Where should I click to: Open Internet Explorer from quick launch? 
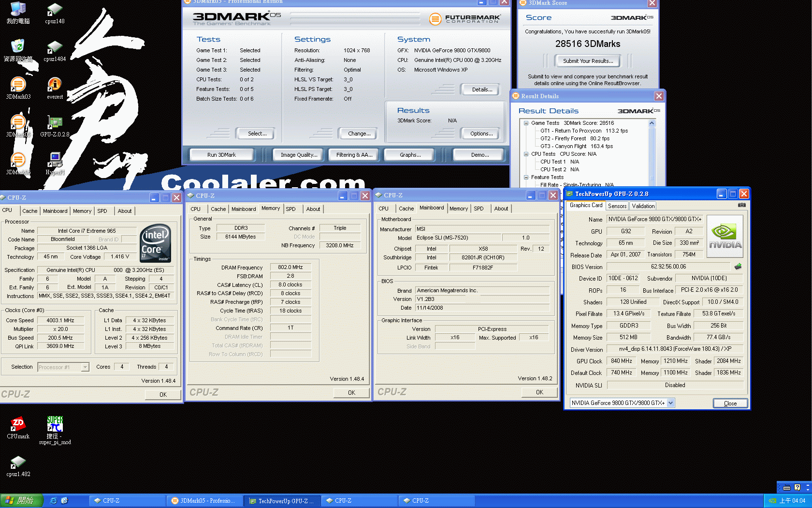(x=53, y=501)
